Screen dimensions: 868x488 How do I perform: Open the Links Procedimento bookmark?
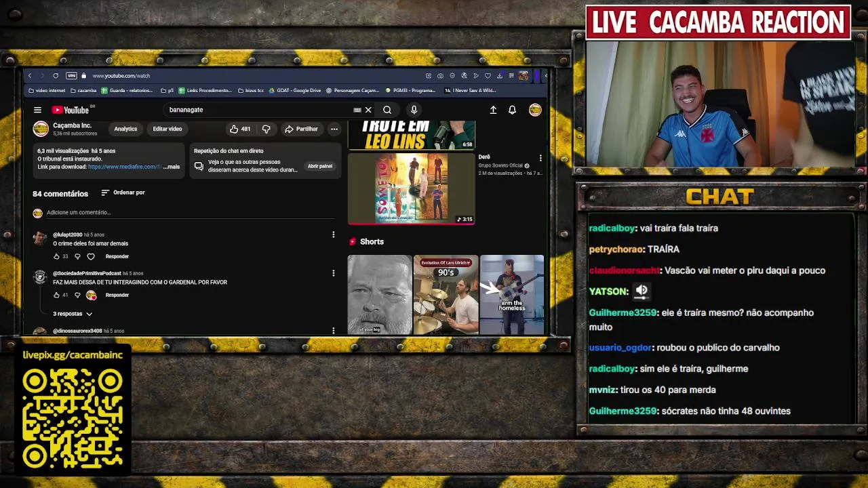pos(205,90)
